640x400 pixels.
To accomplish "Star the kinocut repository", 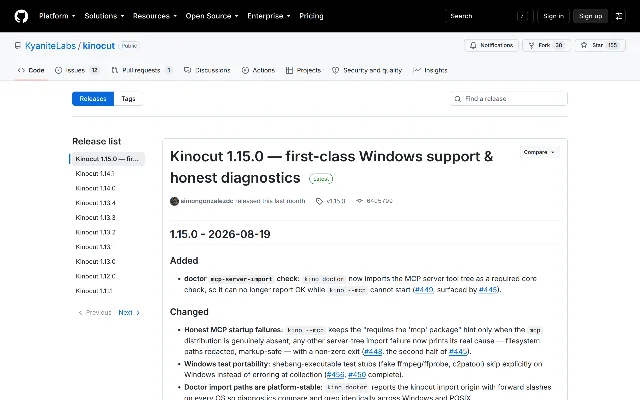I will (x=600, y=45).
